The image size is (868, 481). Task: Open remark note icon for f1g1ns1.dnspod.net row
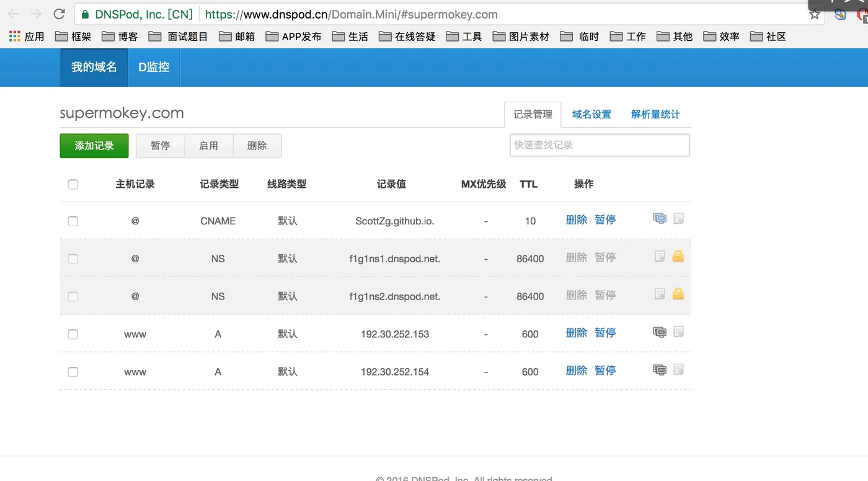[x=660, y=256]
